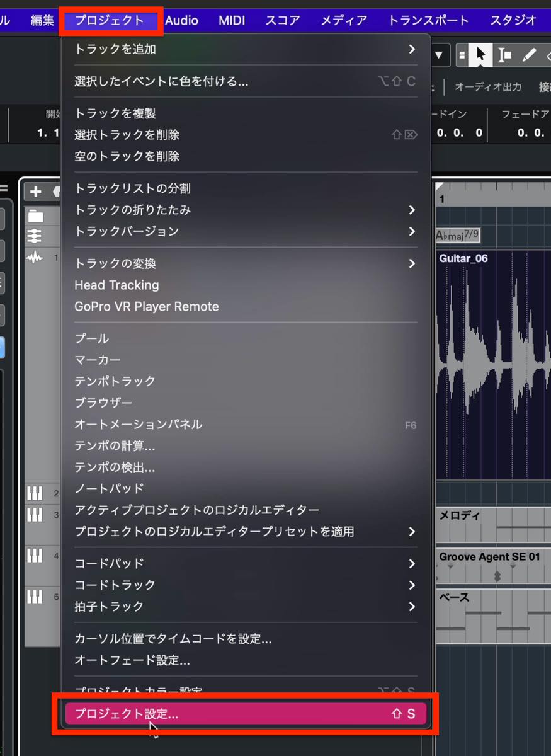The height and width of the screenshot is (756, 551).
Task: Open the プロジェクト menu in menu bar
Action: click(x=110, y=20)
